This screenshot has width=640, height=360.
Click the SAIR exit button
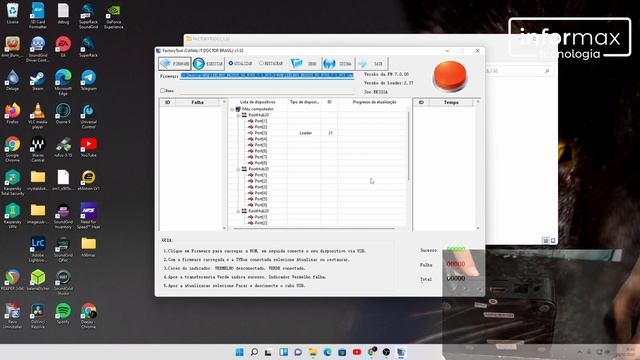click(x=371, y=64)
